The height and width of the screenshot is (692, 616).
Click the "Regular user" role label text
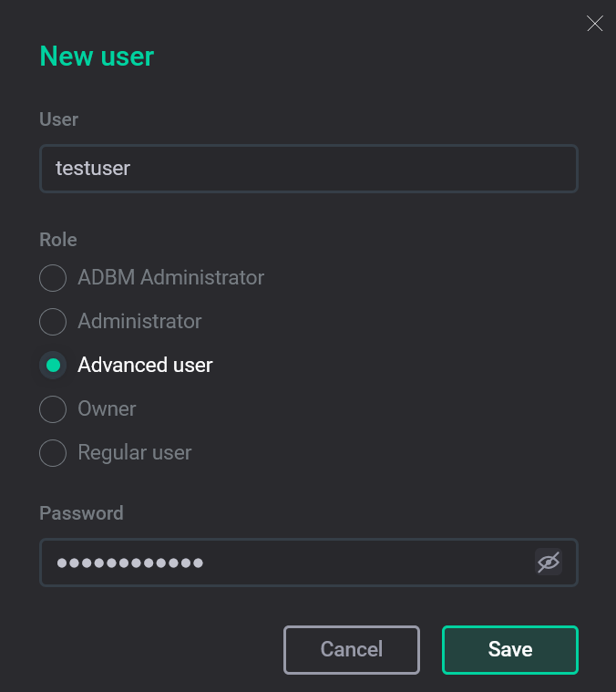[x=135, y=452]
